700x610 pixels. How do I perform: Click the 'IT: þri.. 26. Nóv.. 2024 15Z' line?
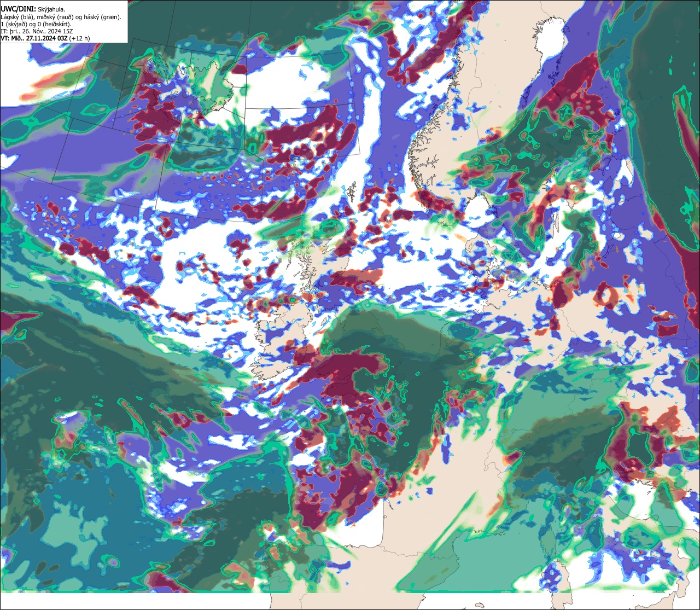point(37,31)
